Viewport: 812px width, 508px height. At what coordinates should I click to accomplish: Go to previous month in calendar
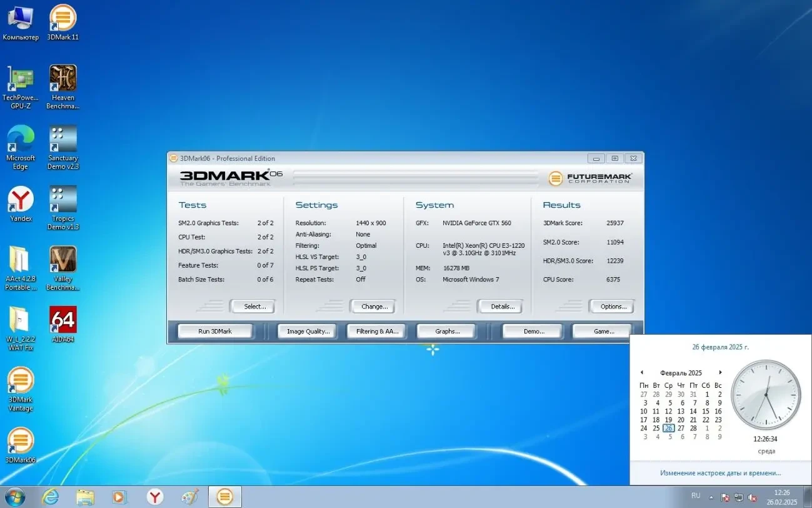coord(641,372)
